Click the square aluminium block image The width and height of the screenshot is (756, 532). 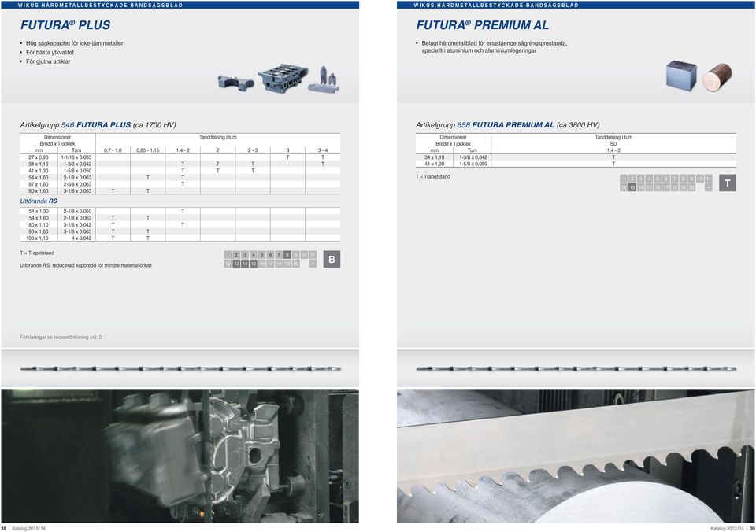(x=680, y=76)
